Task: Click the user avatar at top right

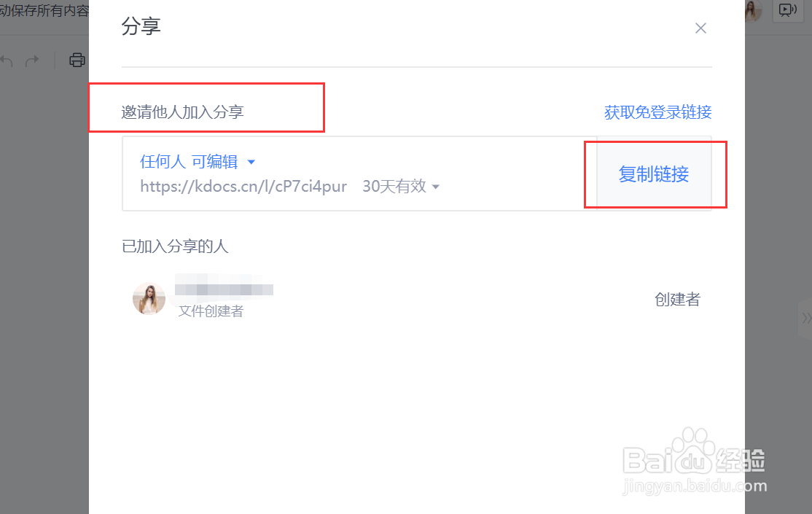Action: (752, 10)
